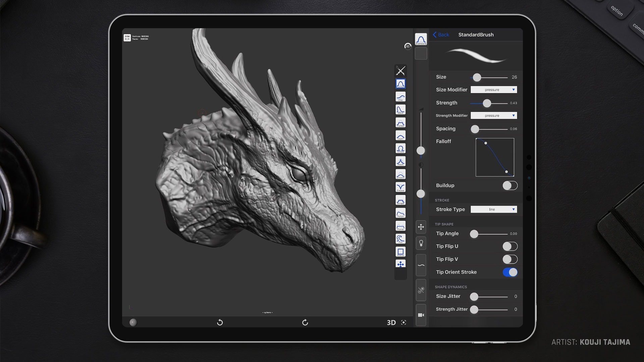Pick the Pinch brush
This screenshot has width=644, height=362.
400,161
